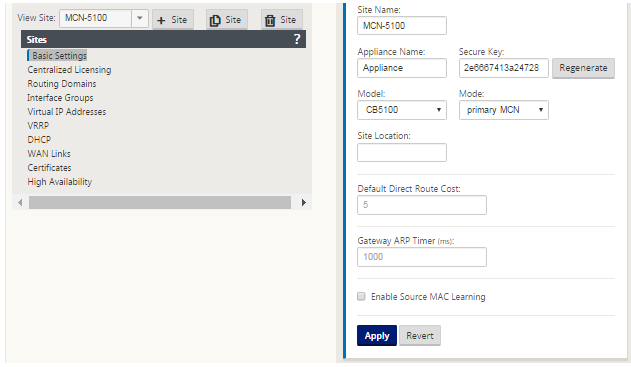This screenshot has height=367, width=631.
Task: Regenerate the secure key
Action: point(583,68)
